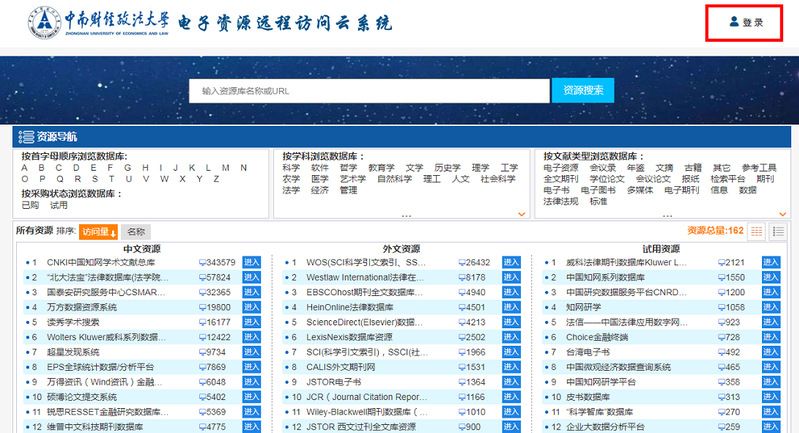
Task: Filter by purchase status 已购
Action: (30, 205)
